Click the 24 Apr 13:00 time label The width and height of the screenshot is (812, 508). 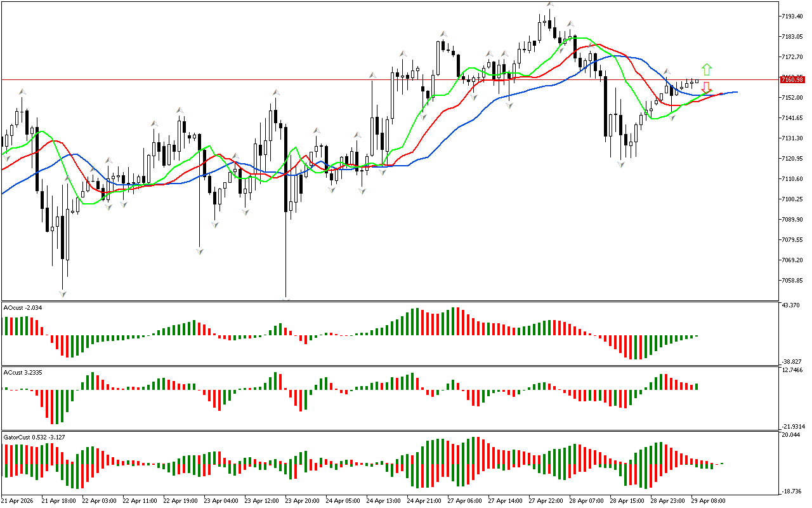(x=383, y=500)
